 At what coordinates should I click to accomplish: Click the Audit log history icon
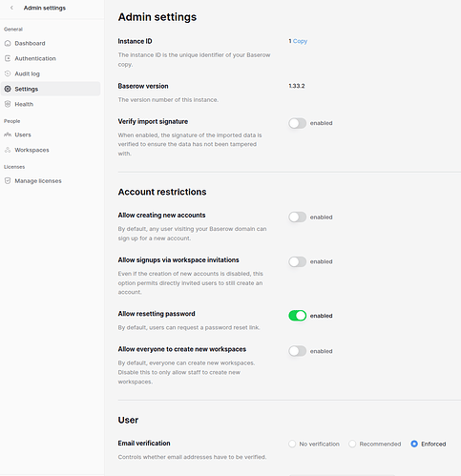pos(8,73)
